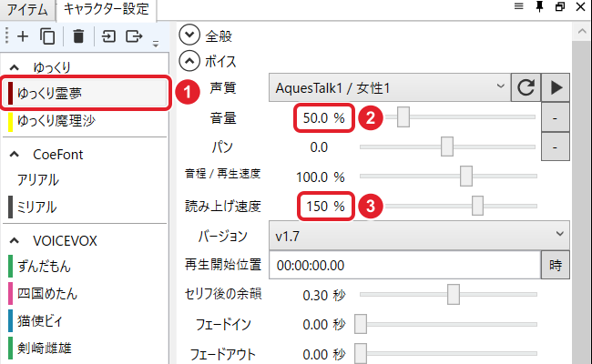Viewport: 592px width, 364px height.
Task: Click the minus button next to パン
Action: [x=555, y=147]
